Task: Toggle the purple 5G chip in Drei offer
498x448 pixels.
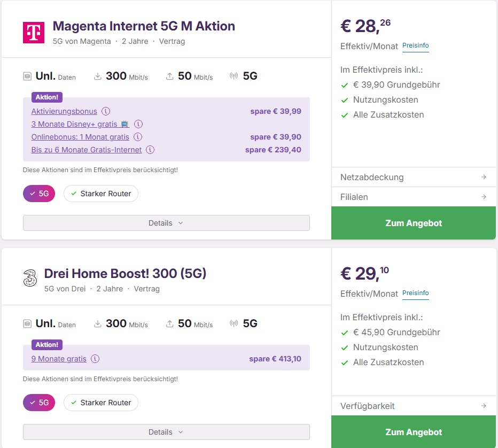Action: pos(39,403)
